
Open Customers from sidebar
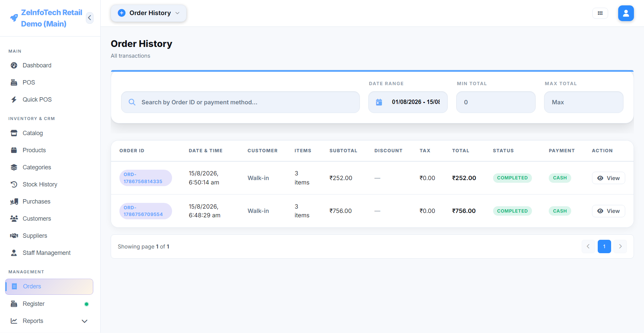(x=49, y=219)
